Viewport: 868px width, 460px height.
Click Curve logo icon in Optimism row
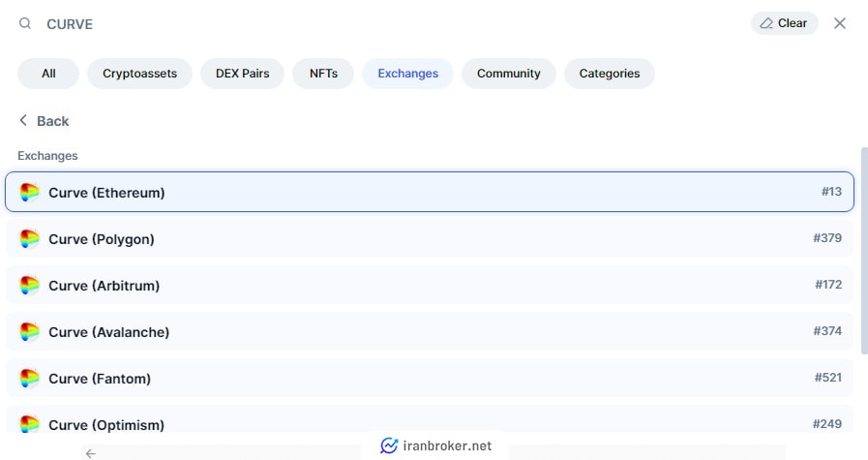pyautogui.click(x=29, y=424)
